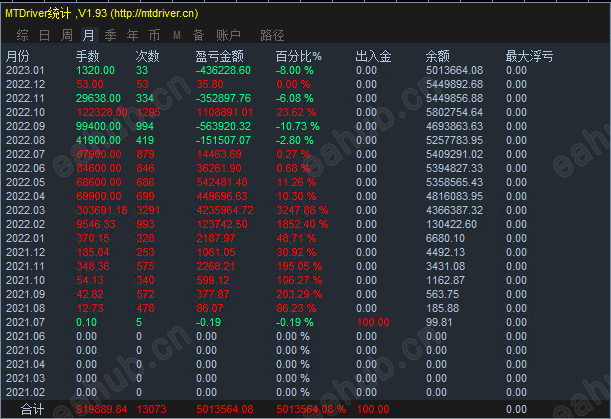Select the 2021.11 month row
Image resolution: width=611 pixels, height=419 pixels.
click(x=306, y=267)
